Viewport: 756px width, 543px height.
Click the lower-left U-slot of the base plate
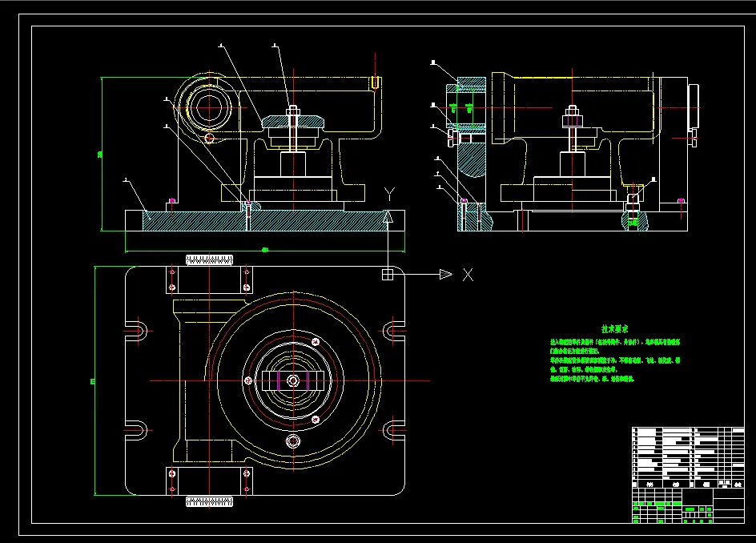coord(137,430)
